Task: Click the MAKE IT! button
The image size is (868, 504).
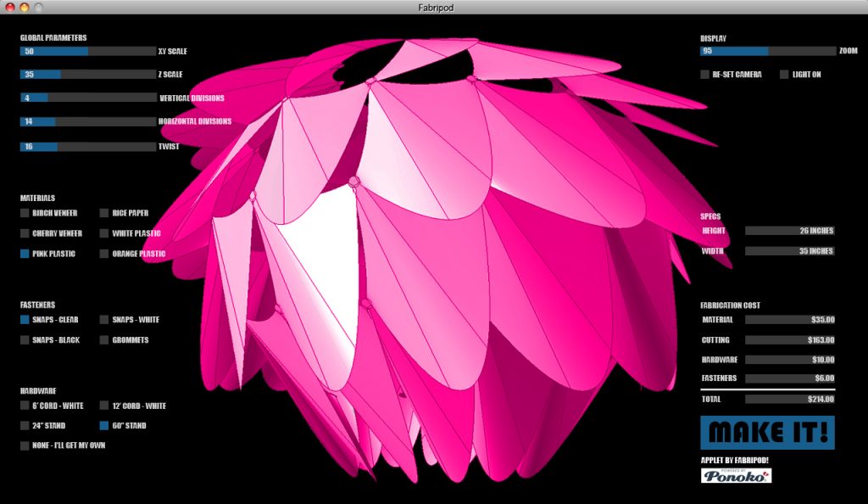Action: 767,433
